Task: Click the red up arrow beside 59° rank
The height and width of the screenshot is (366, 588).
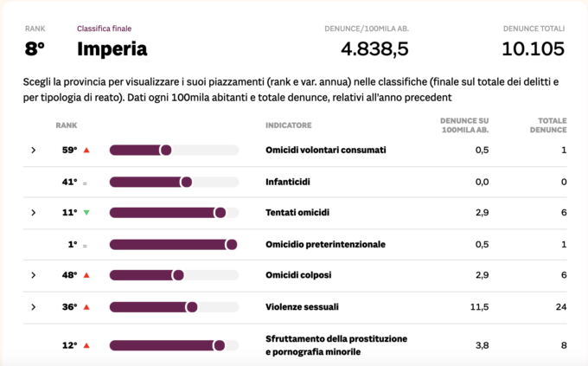Action: (x=86, y=151)
